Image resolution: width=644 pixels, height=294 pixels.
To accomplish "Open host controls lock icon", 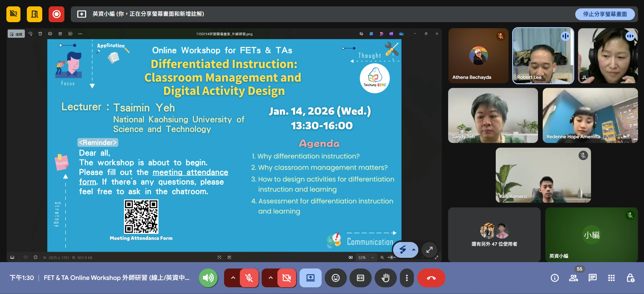I will pyautogui.click(x=630, y=278).
